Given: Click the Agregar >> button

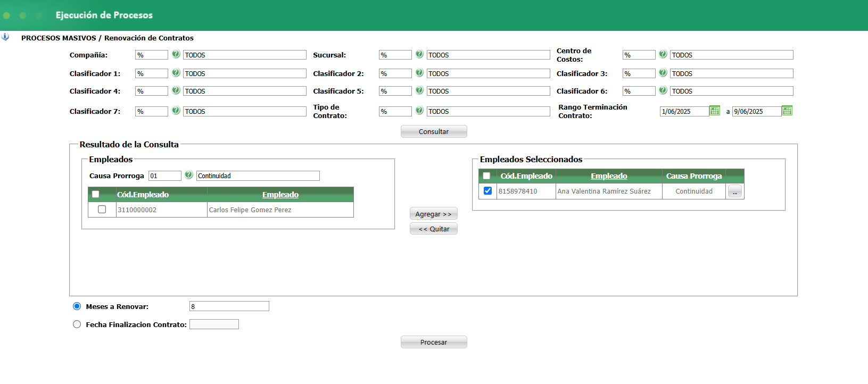Looking at the screenshot, I should (x=433, y=214).
